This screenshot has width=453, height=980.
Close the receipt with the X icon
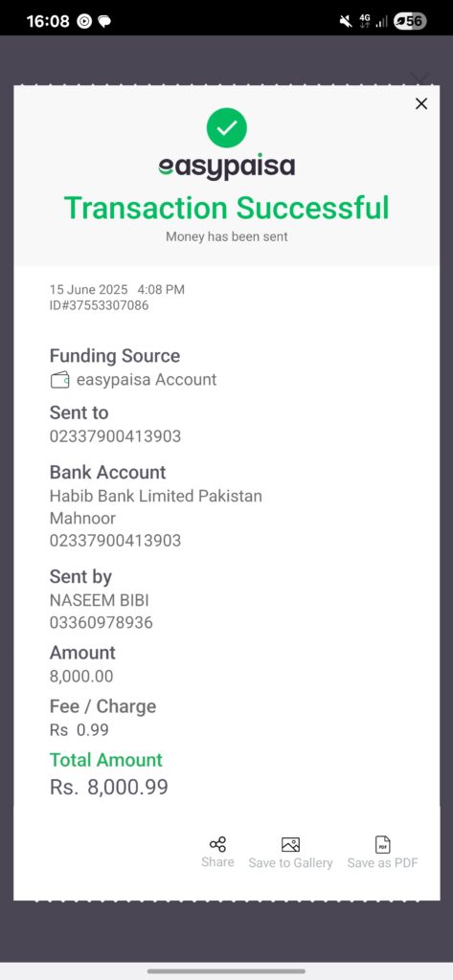click(x=421, y=103)
